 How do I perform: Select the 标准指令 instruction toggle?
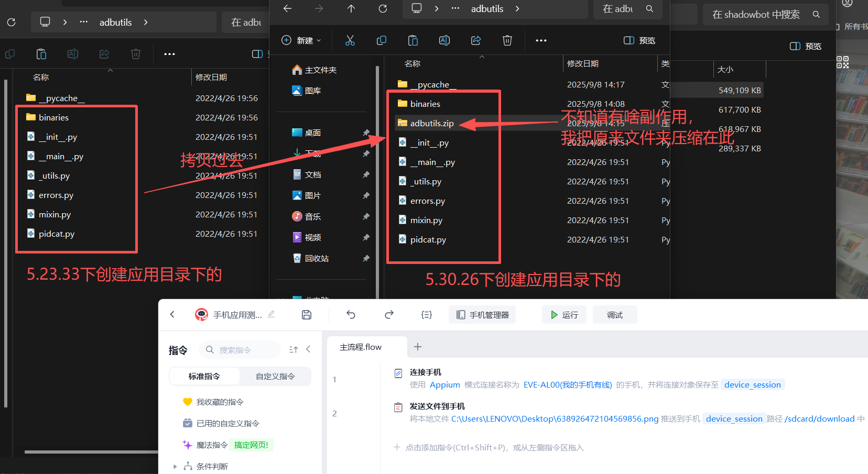pyautogui.click(x=204, y=376)
